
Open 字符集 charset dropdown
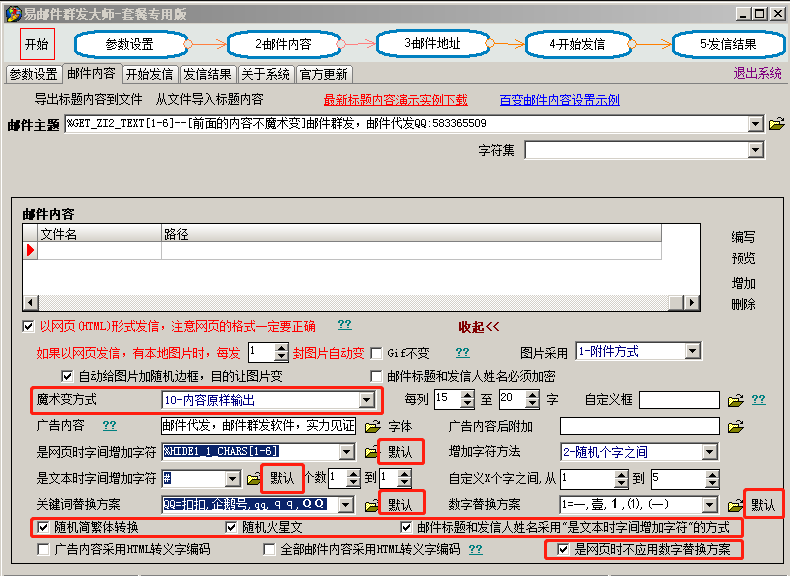click(x=755, y=150)
